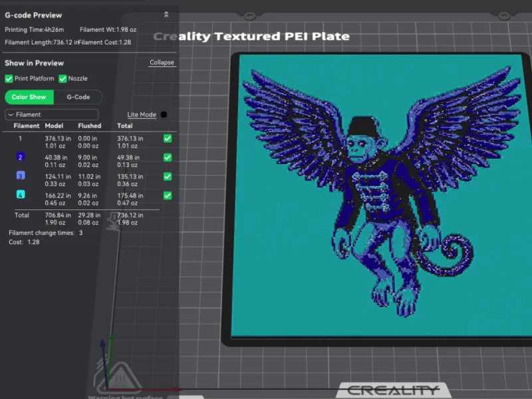Click the Flushed column header
Image resolution: width=532 pixels, height=399 pixels.
click(90, 126)
